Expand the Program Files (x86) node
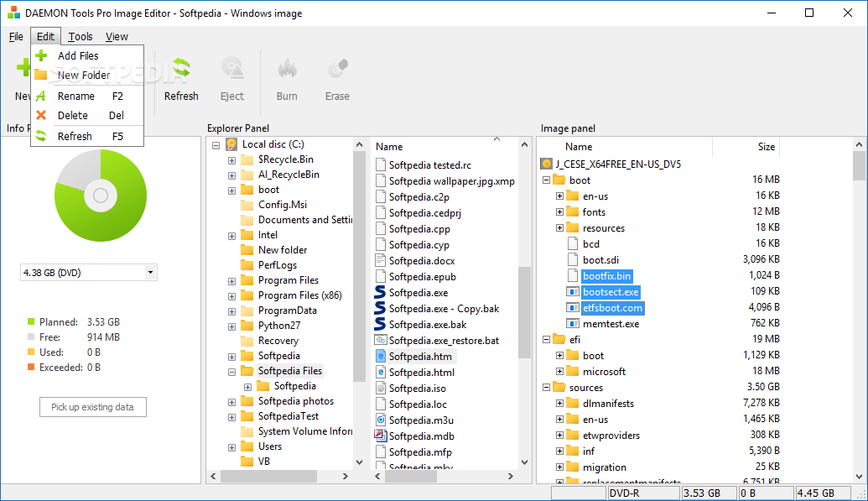868x501 pixels. point(232,296)
